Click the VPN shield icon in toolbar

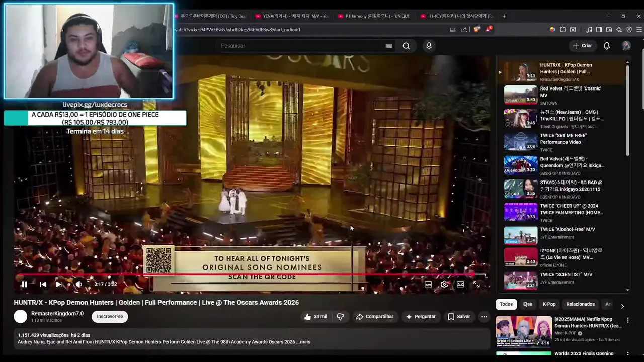pos(629,30)
